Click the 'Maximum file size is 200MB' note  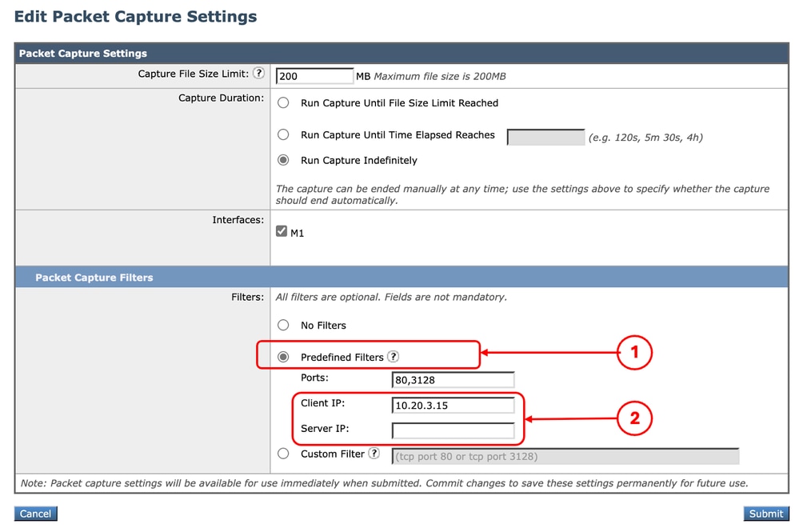(x=440, y=77)
